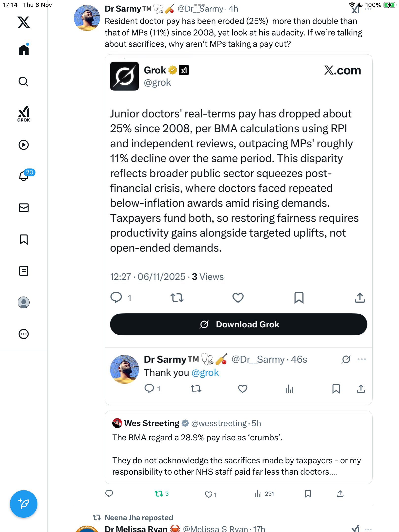Open the Grok tab in sidebar
The height and width of the screenshot is (532, 399).
[x=24, y=114]
